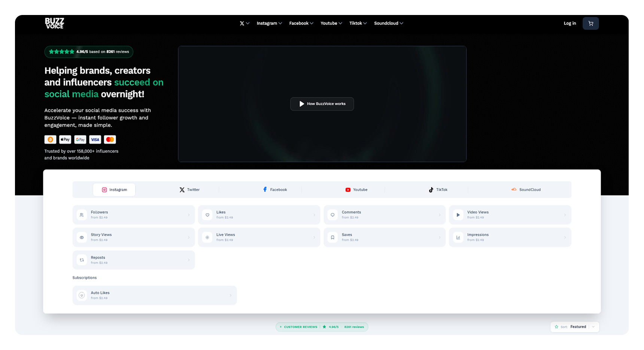
Task: Click the Story Views eye icon
Action: (x=82, y=237)
